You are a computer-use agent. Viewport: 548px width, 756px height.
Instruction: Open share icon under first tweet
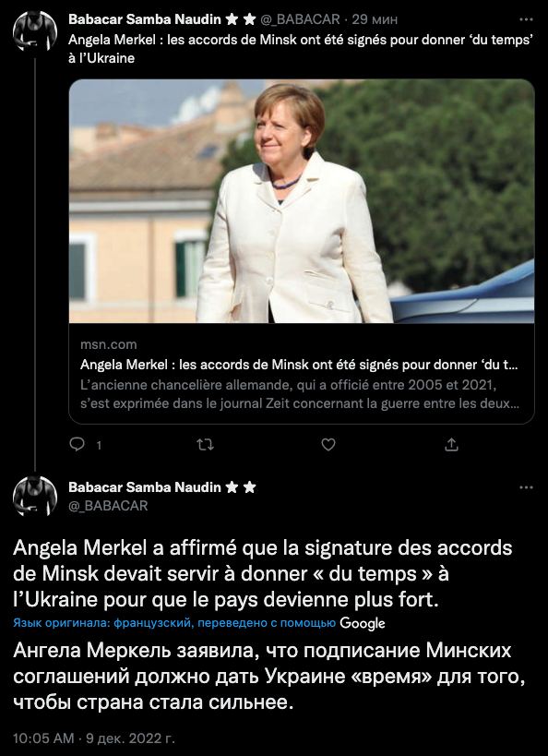pyautogui.click(x=451, y=444)
